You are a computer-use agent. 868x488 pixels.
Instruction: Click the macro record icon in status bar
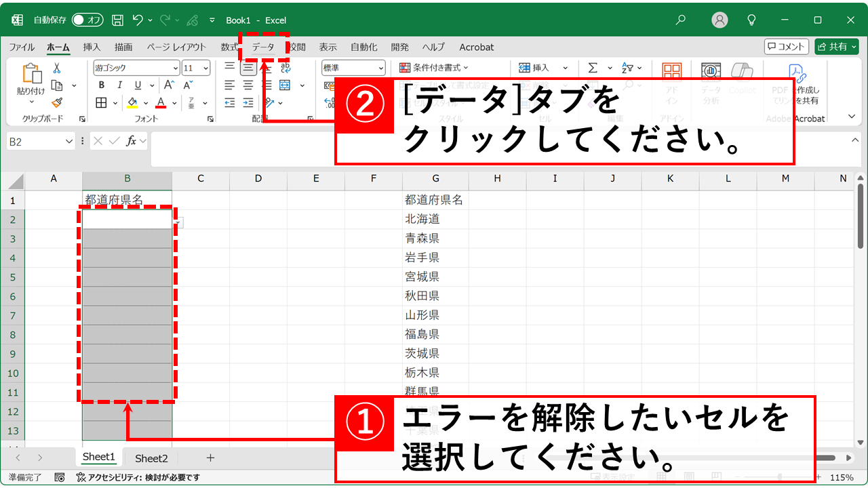[x=60, y=477]
